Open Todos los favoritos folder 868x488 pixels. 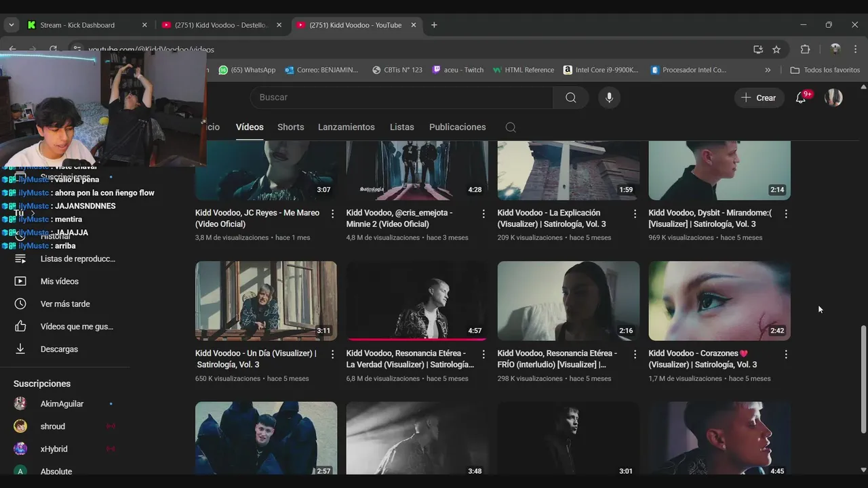pyautogui.click(x=825, y=70)
